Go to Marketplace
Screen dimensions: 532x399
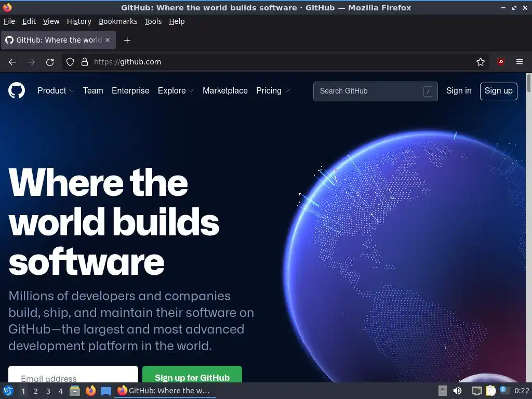click(x=225, y=91)
